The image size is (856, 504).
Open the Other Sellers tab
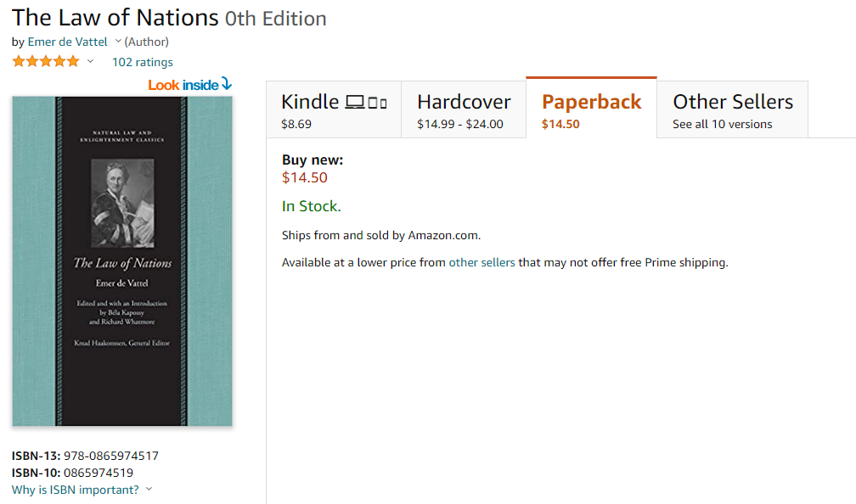click(x=732, y=110)
